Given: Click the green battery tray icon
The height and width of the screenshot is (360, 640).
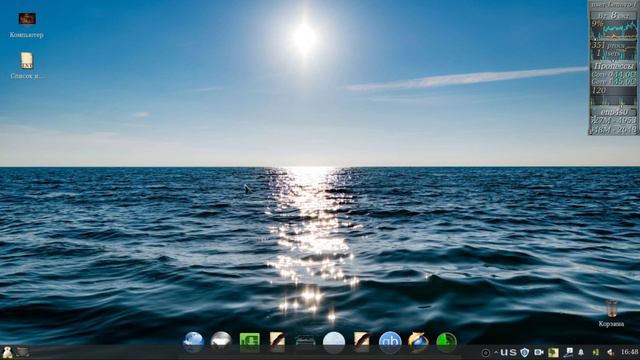Looking at the screenshot, I should (596, 352).
